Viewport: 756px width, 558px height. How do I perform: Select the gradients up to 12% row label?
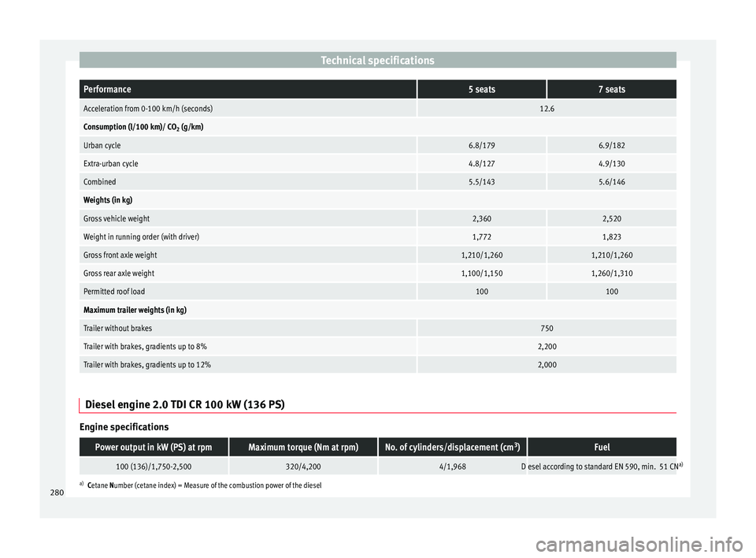pyautogui.click(x=146, y=365)
